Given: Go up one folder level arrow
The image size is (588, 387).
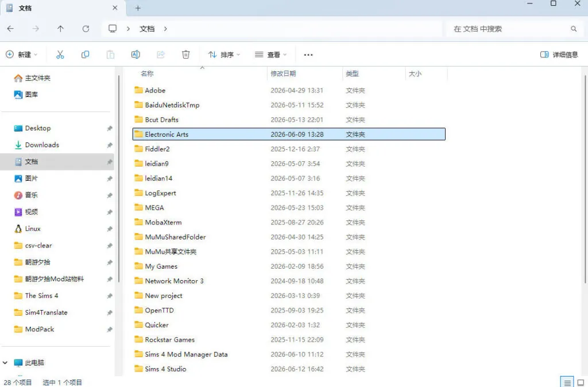Looking at the screenshot, I should click(x=60, y=29).
